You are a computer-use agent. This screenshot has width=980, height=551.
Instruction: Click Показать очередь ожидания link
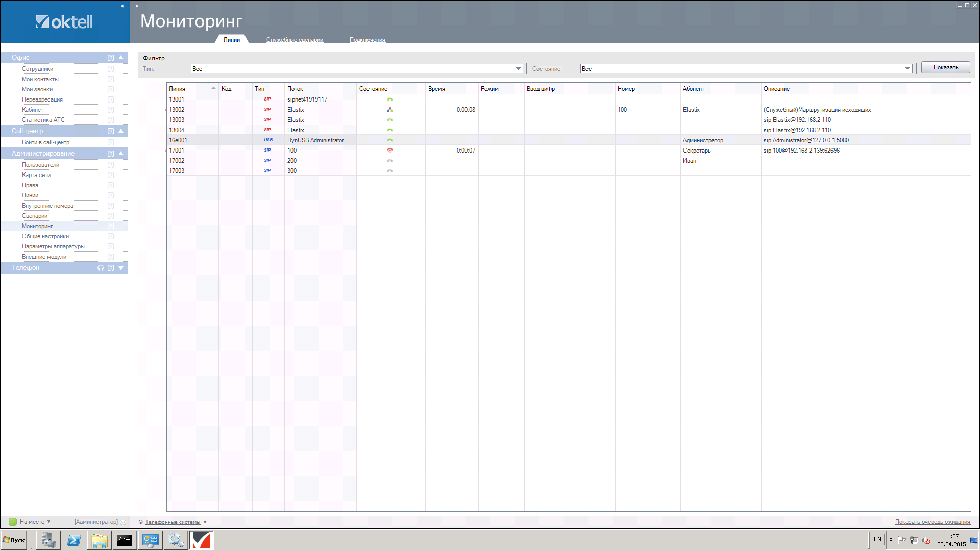point(932,522)
